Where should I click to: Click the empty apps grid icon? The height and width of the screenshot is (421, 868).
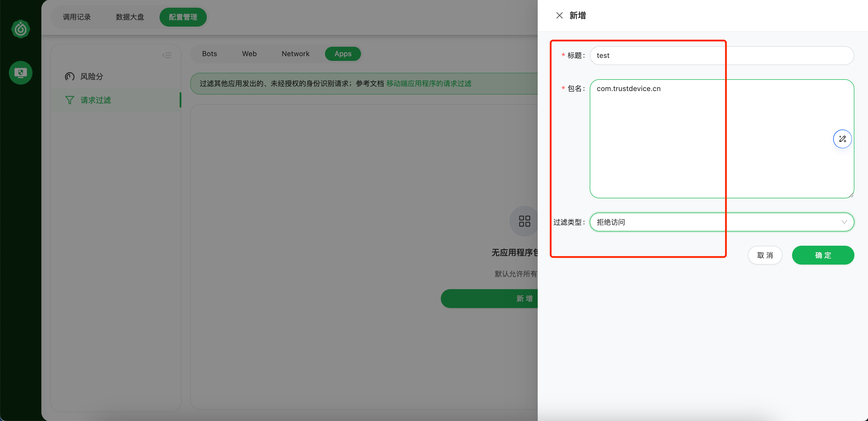tap(524, 221)
